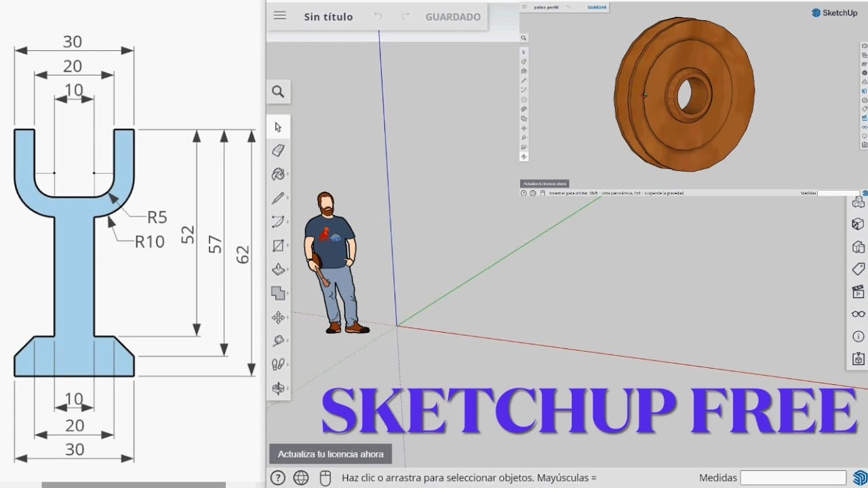Click the language globe icon
868x488 pixels.
pyautogui.click(x=301, y=478)
